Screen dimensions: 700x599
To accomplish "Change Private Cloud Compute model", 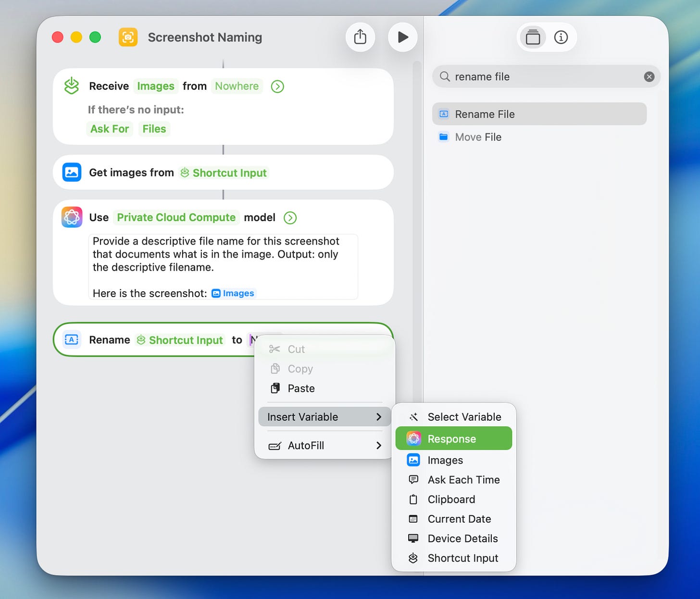I will [176, 217].
